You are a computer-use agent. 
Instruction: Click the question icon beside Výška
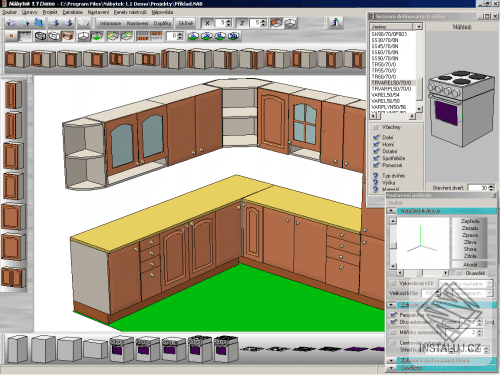(375, 182)
